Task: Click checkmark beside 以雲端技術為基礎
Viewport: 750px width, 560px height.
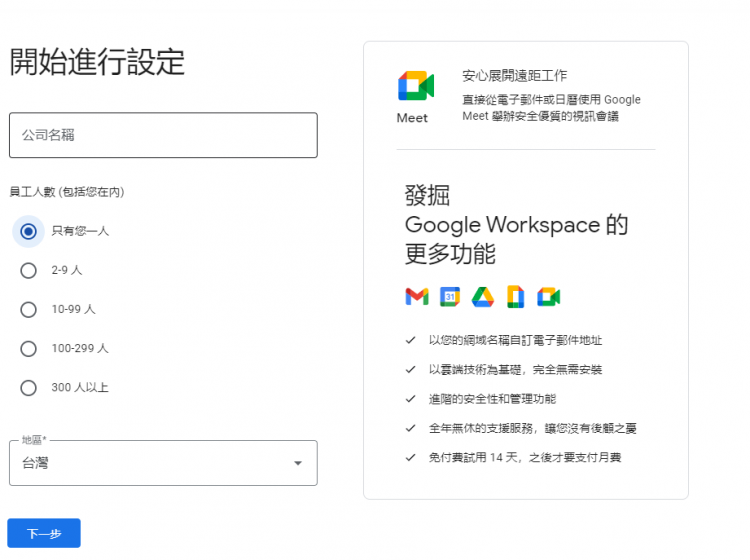Action: (410, 369)
